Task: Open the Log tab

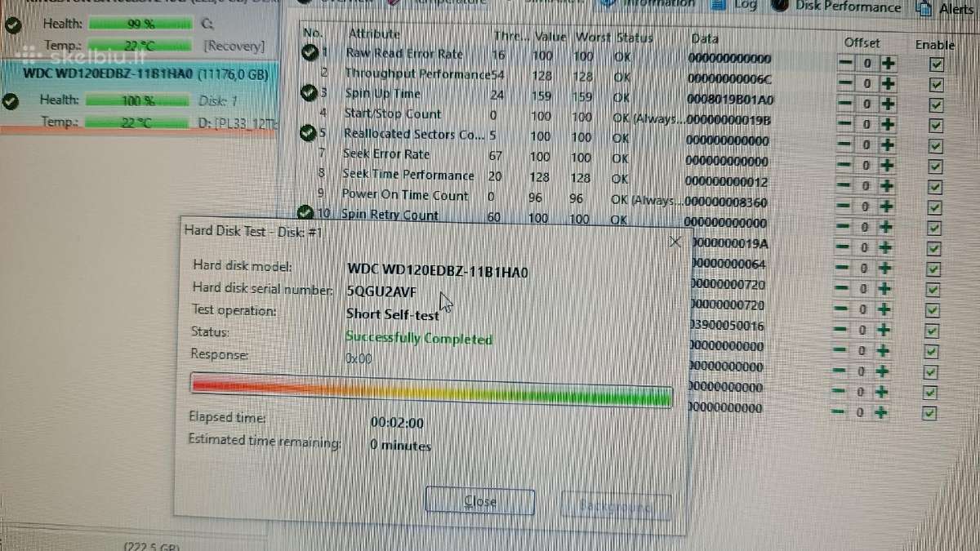Action: pos(735,6)
